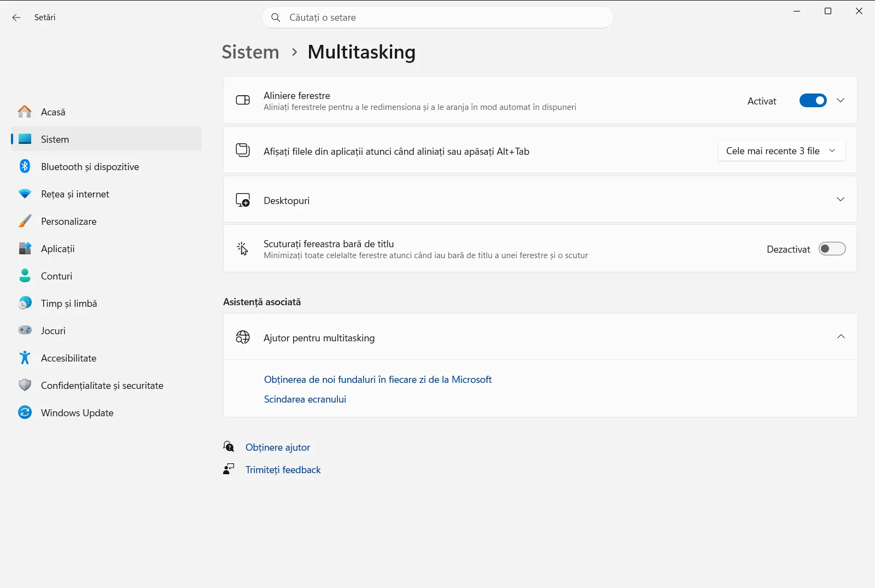Click the Căutați o setare search field

pos(437,18)
